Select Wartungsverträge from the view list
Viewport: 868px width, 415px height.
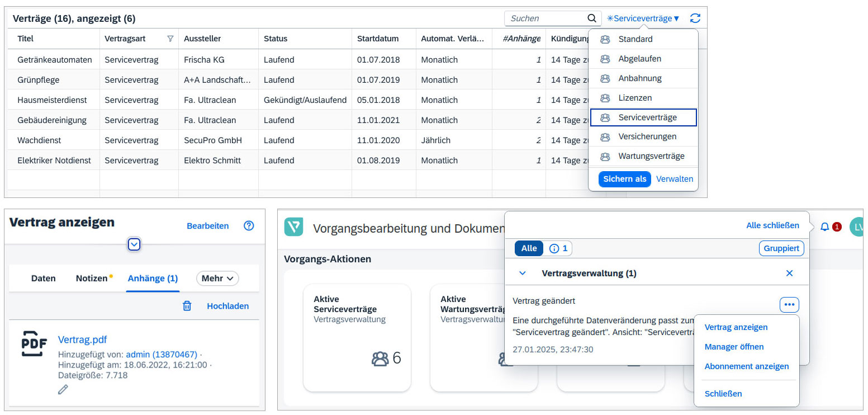point(651,156)
